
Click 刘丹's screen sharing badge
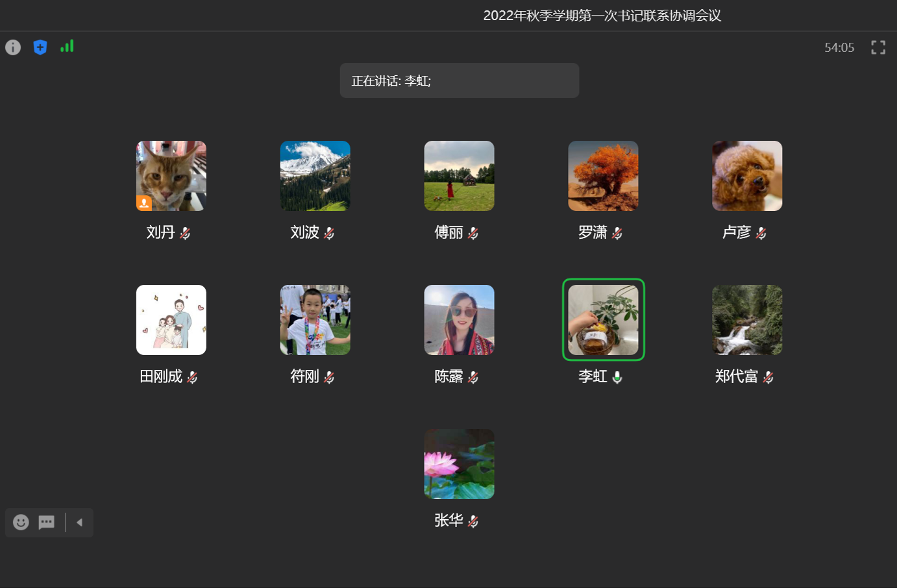point(144,202)
